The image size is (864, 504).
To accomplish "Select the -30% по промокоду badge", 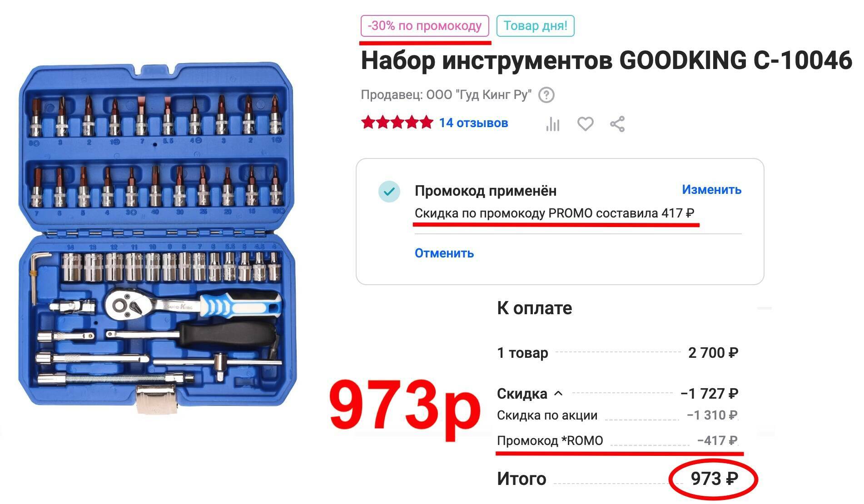I will [x=425, y=26].
